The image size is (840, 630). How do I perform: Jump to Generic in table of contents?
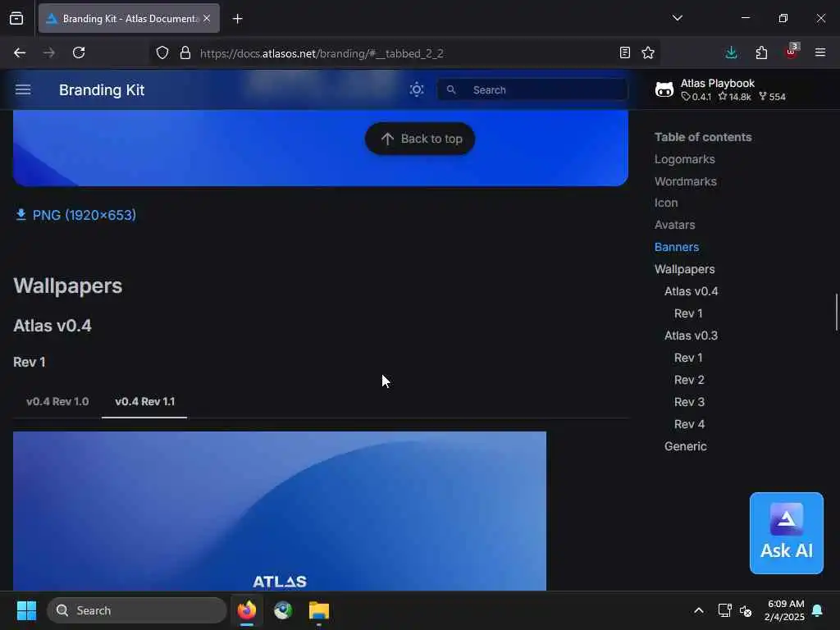(x=685, y=446)
